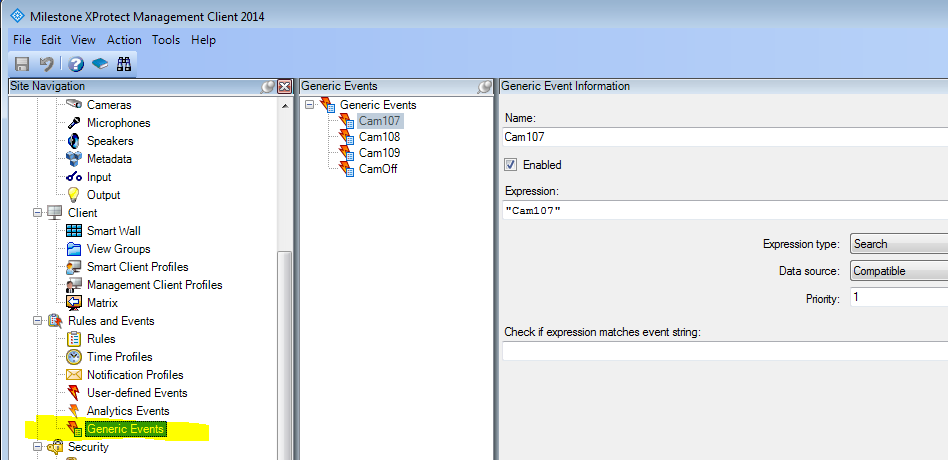
Task: Click the Time Profiles clock icon
Action: pos(74,357)
